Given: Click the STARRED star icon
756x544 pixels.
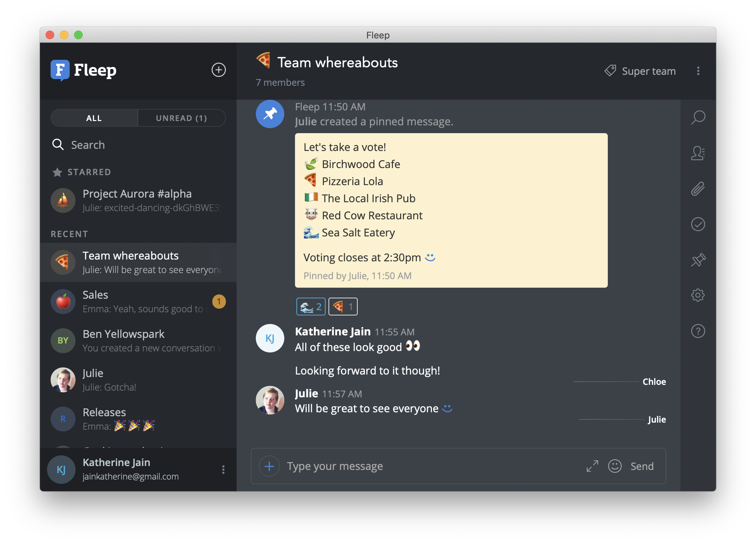Looking at the screenshot, I should tap(57, 172).
